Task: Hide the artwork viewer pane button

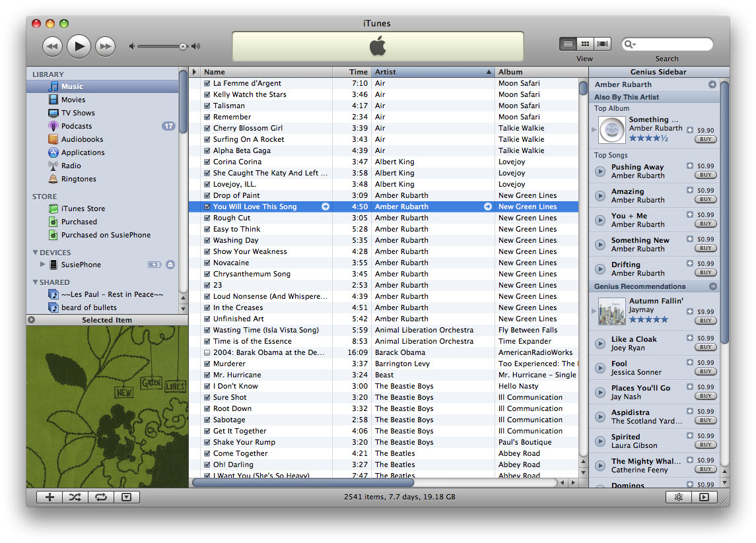Action: (127, 497)
